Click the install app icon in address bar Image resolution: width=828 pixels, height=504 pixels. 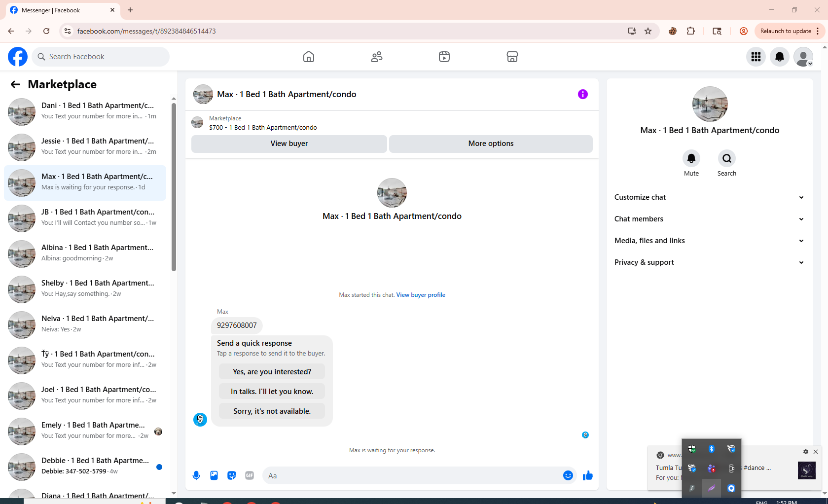632,31
